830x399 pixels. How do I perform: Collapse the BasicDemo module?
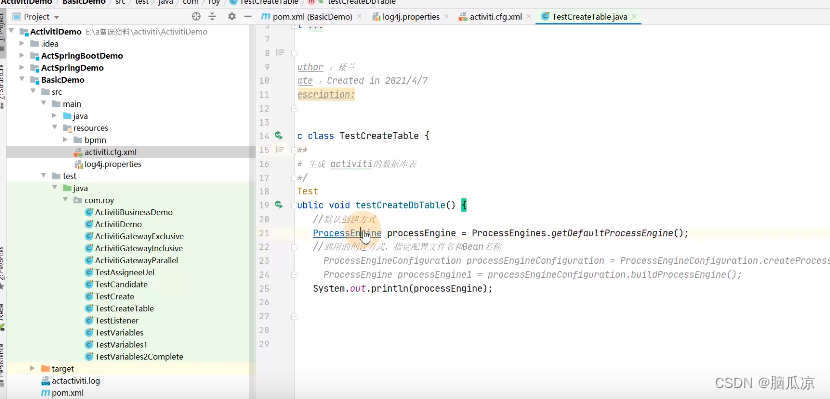[x=22, y=80]
